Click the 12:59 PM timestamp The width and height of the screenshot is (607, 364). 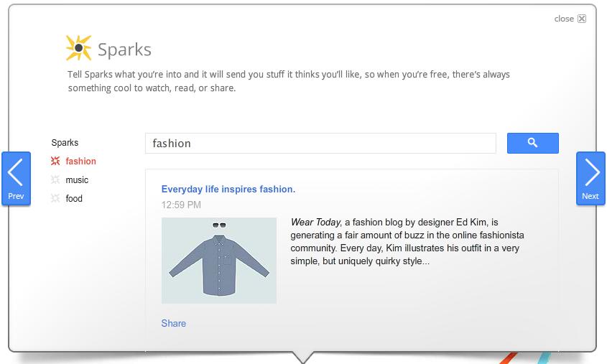(x=181, y=205)
